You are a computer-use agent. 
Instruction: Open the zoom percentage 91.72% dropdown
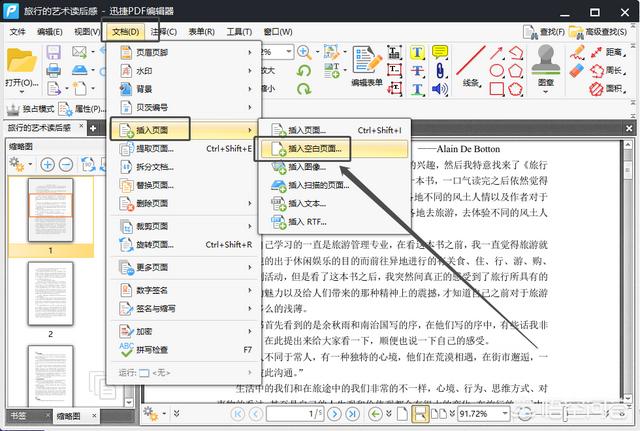pyautogui.click(x=505, y=414)
